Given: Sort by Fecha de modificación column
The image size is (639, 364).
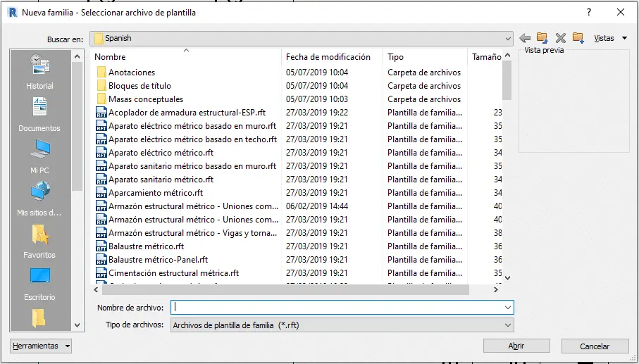Looking at the screenshot, I should (x=328, y=57).
